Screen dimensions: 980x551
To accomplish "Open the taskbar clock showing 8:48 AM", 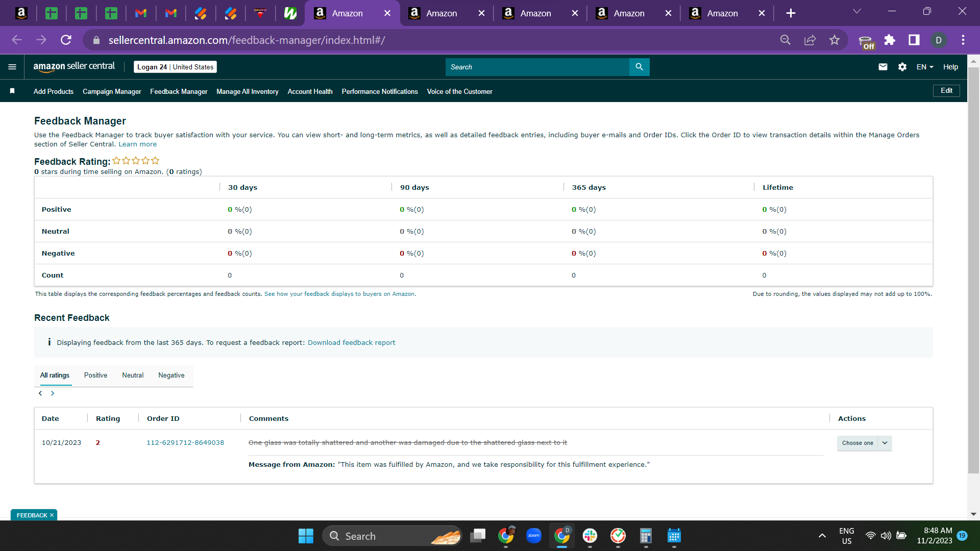I will click(x=934, y=536).
